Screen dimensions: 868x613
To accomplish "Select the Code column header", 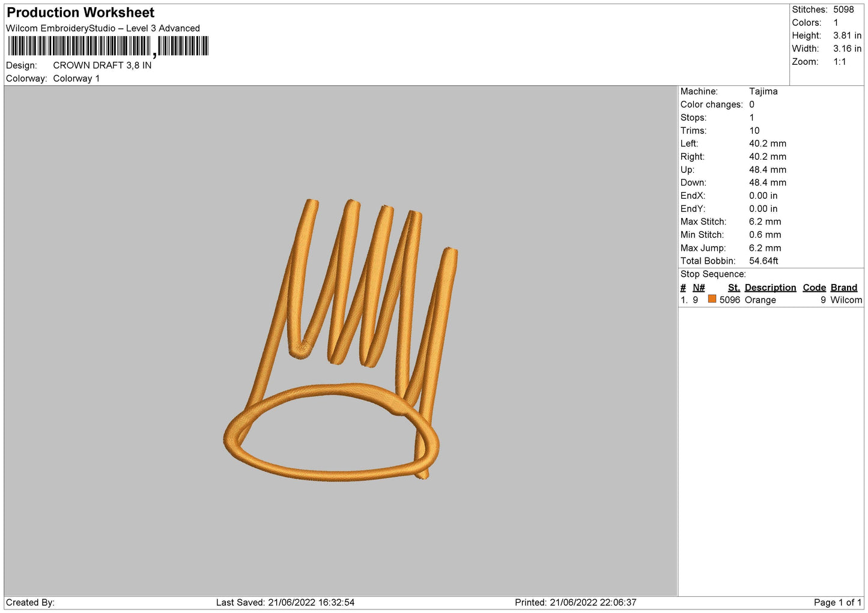I will pyautogui.click(x=815, y=288).
